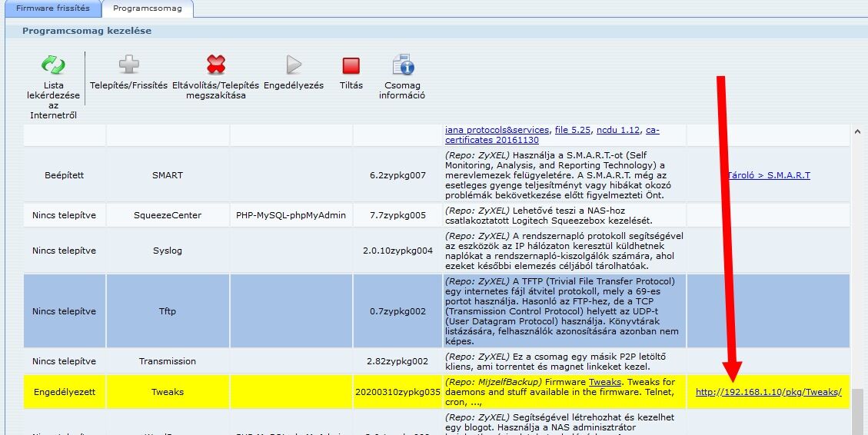Select the SqueezeCenter package row
Image resolution: width=868 pixels, height=435 pixels.
[436, 214]
